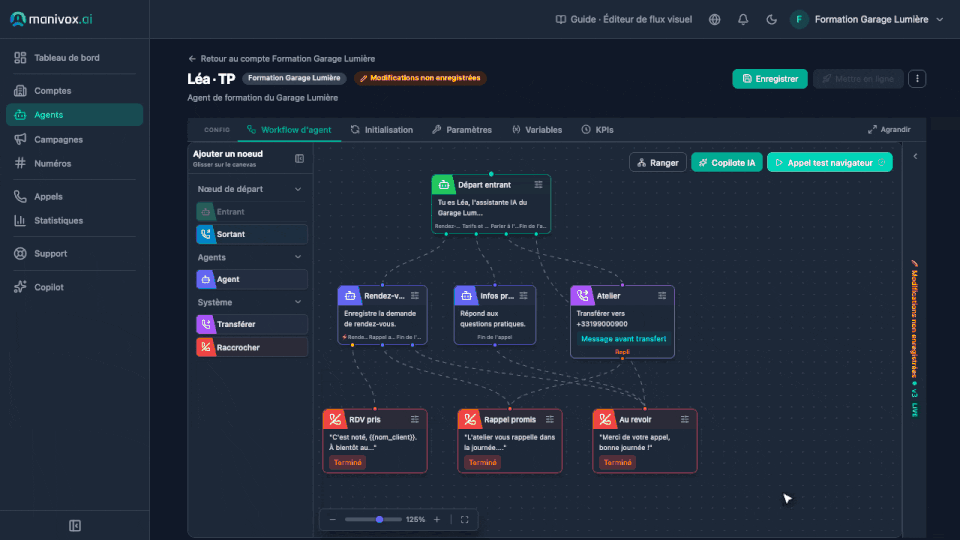Click the Au revoir hang-up icon
This screenshot has height=540, width=960.
(604, 419)
